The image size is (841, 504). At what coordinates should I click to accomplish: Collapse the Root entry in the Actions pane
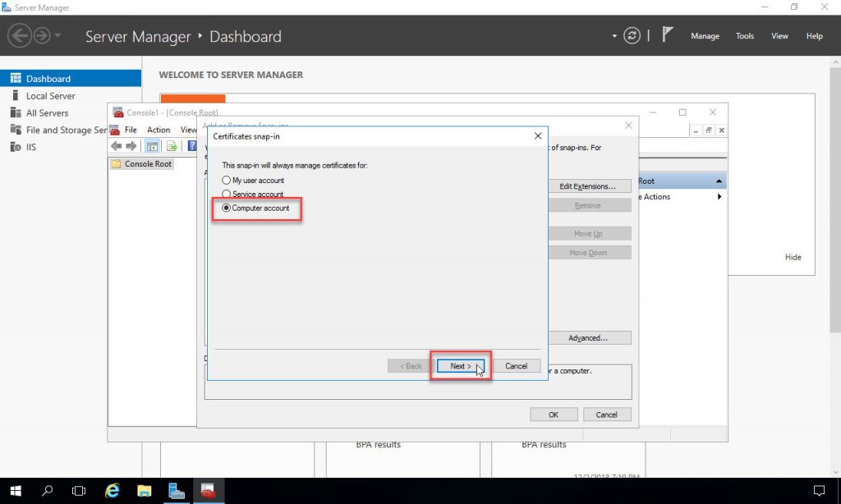718,180
